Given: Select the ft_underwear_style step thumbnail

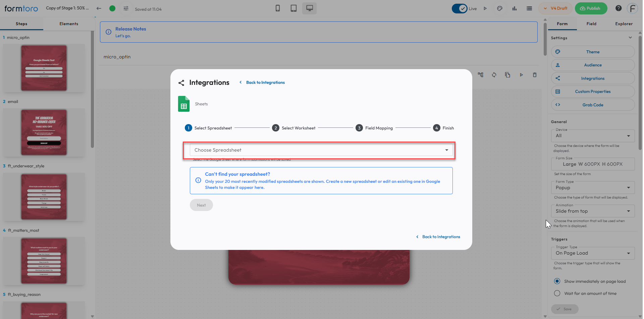Looking at the screenshot, I should [44, 197].
